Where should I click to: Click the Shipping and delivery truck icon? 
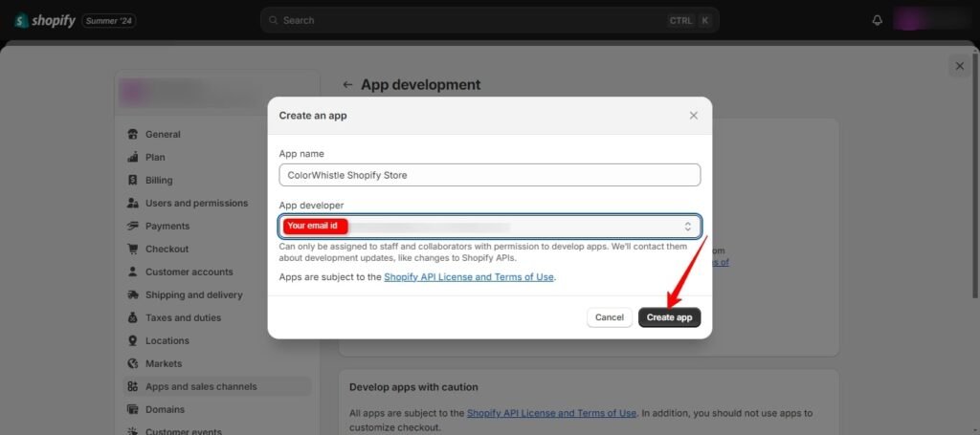(132, 294)
